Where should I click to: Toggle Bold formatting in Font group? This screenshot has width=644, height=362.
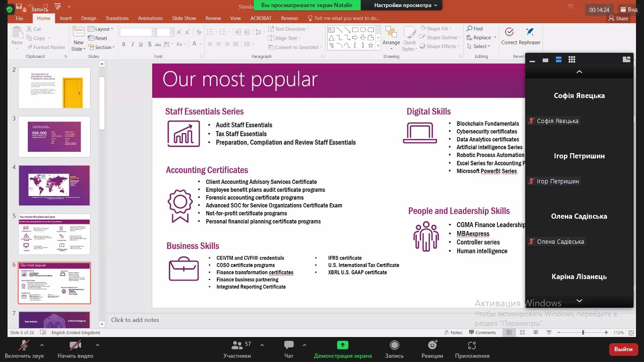click(124, 44)
